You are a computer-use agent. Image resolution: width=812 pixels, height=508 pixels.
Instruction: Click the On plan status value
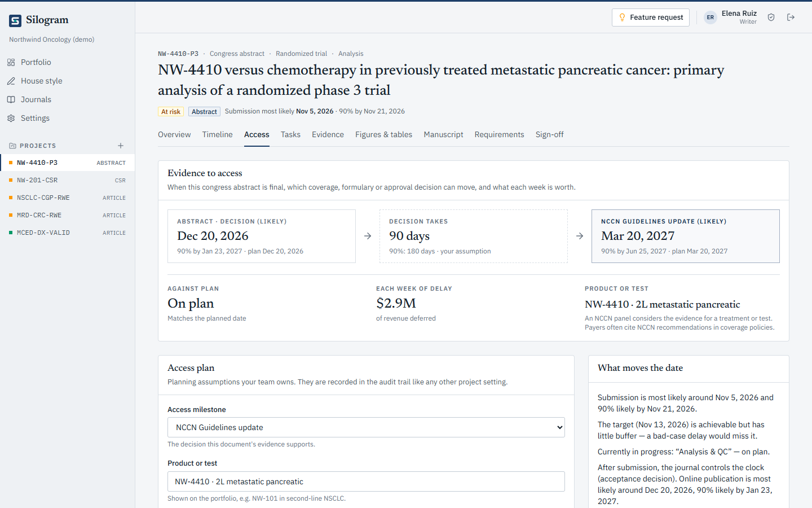[191, 304]
